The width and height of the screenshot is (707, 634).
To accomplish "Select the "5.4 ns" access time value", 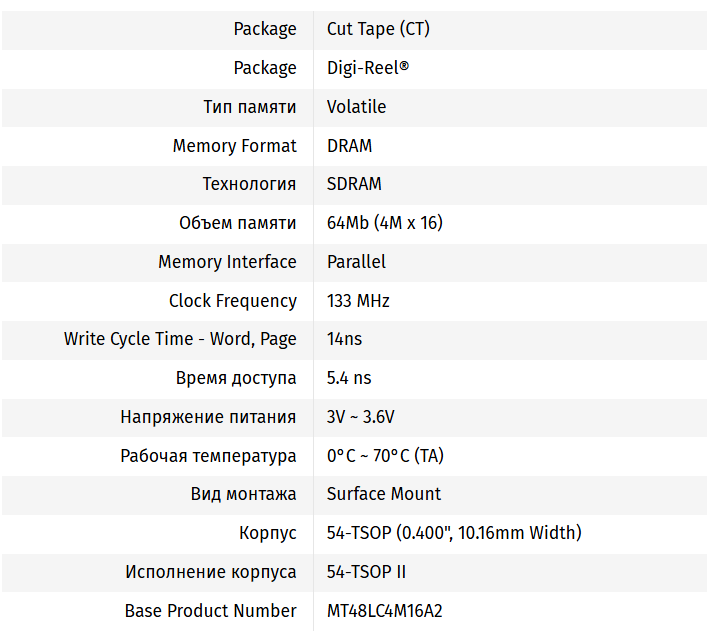I will coord(349,378).
